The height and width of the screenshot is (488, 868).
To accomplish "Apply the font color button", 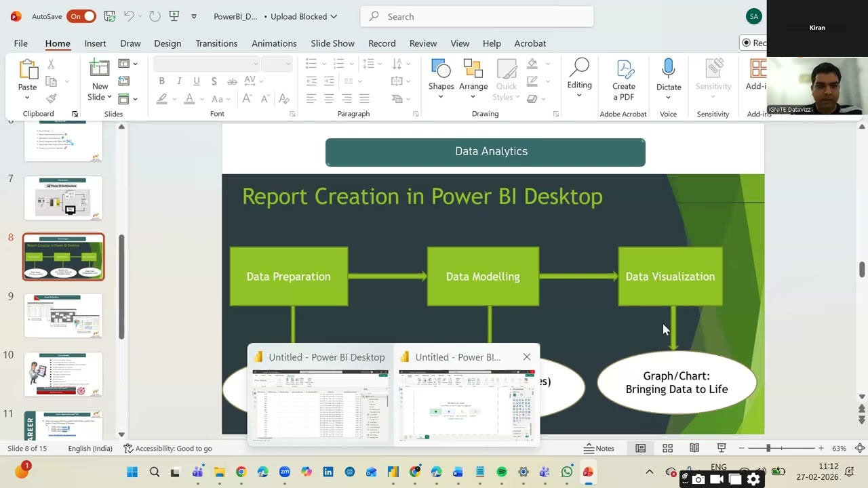I will tap(189, 98).
